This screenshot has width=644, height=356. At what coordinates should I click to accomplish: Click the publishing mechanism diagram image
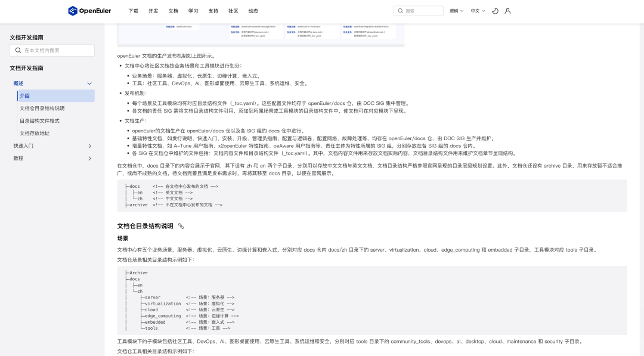click(x=261, y=35)
